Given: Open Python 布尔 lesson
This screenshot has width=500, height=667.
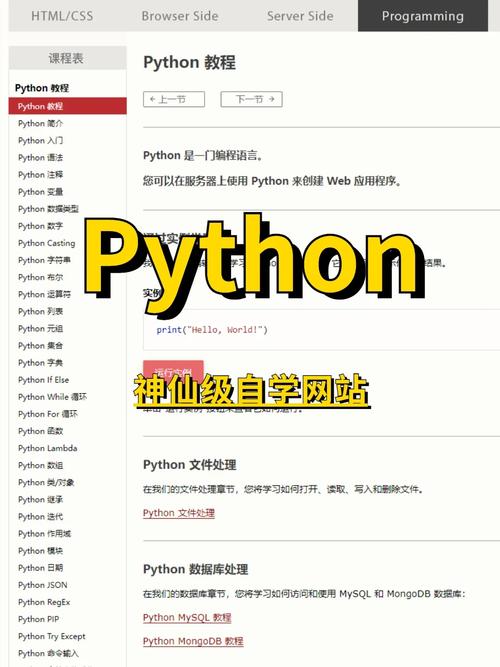Looking at the screenshot, I should pyautogui.click(x=40, y=277).
